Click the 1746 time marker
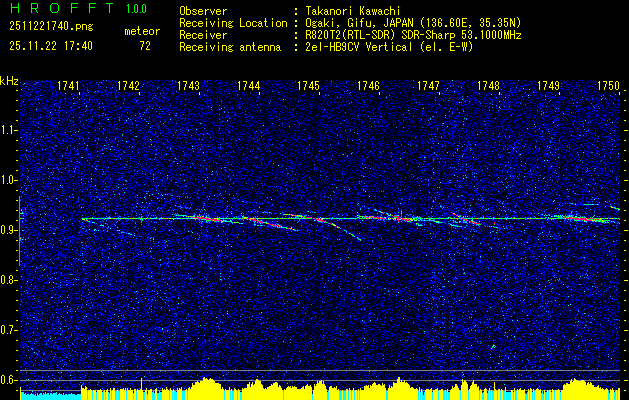This screenshot has width=629, height=400. 368,86
